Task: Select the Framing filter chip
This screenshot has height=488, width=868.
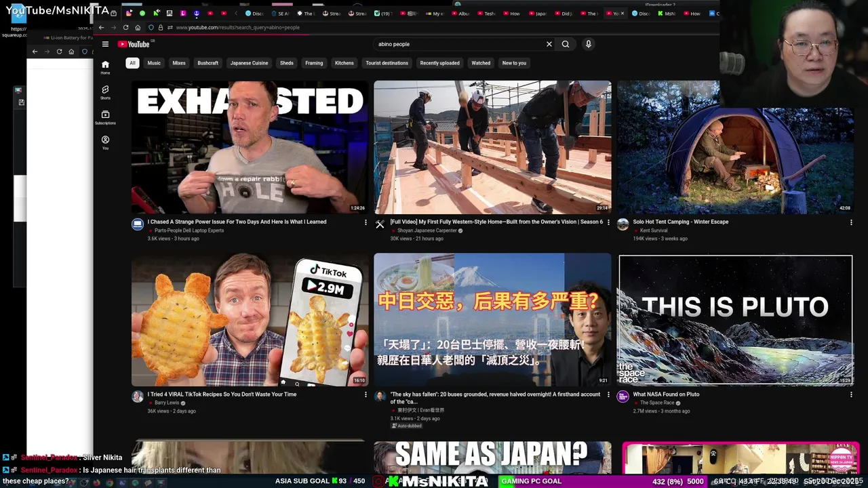Action: [x=314, y=63]
